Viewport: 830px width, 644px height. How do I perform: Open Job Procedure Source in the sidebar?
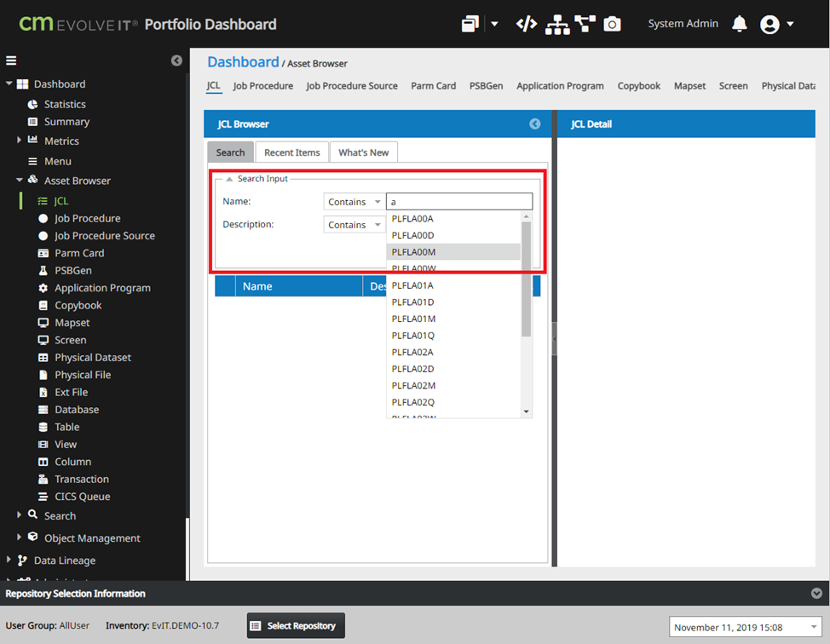pos(104,235)
